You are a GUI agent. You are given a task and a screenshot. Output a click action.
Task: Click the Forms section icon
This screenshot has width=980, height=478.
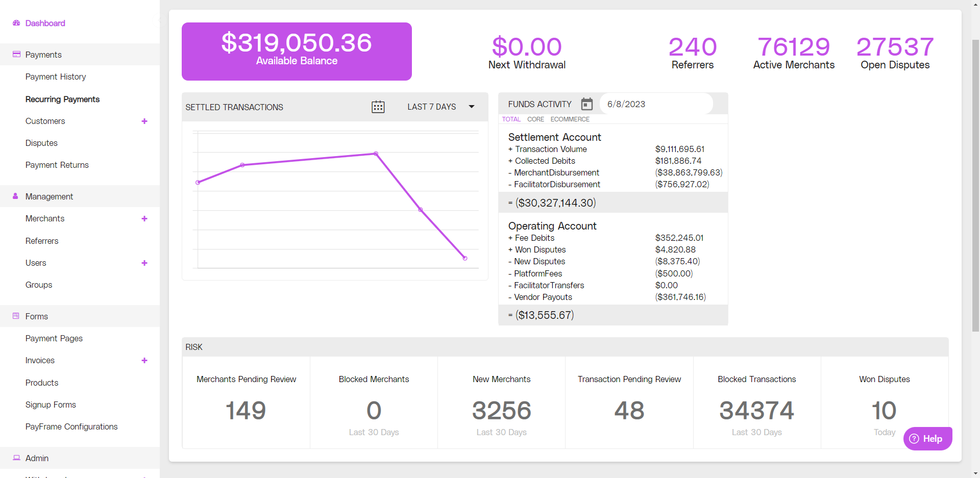16,316
